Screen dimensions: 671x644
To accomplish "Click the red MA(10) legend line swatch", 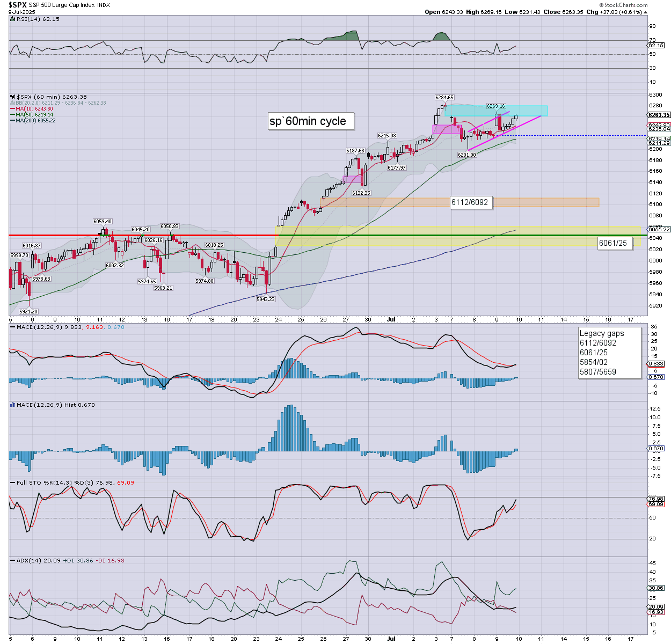I will (x=12, y=109).
